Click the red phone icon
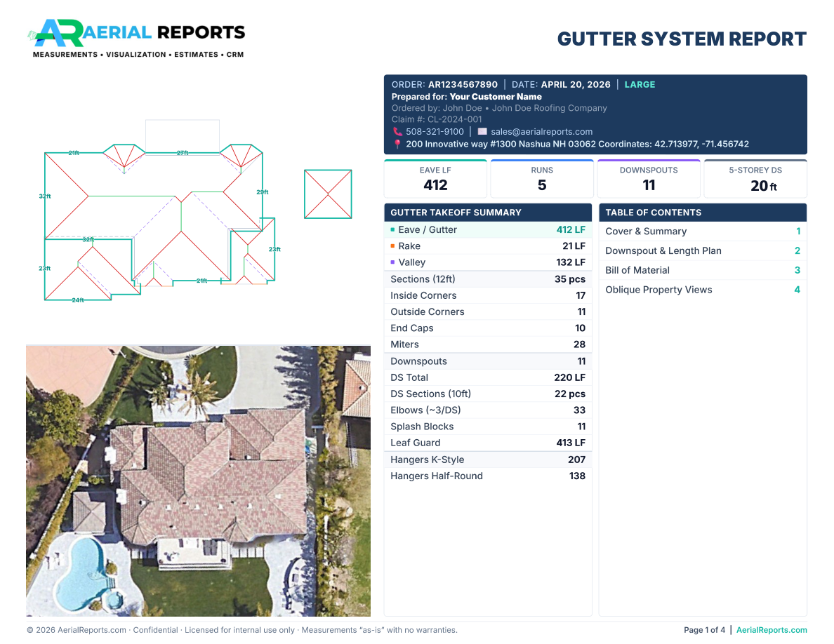Image resolution: width=834 pixels, height=644 pixels. [x=397, y=132]
